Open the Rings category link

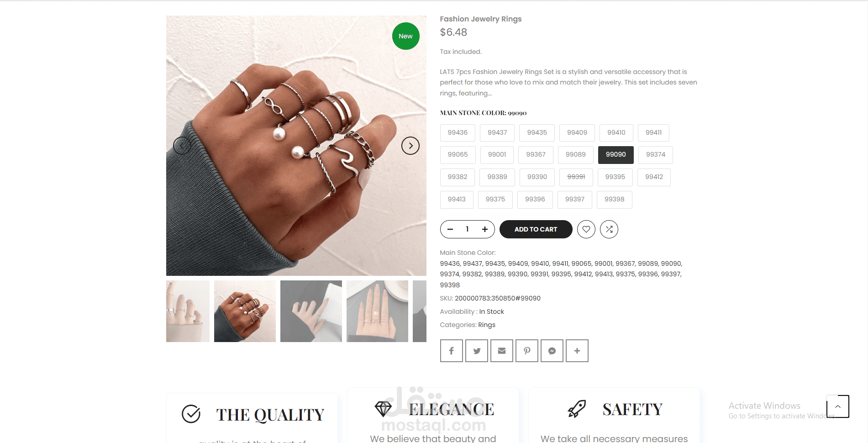click(486, 325)
